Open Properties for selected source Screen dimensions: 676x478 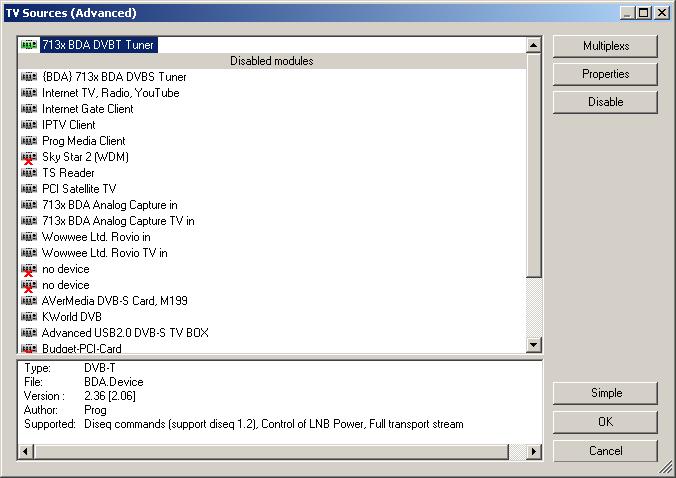(604, 74)
